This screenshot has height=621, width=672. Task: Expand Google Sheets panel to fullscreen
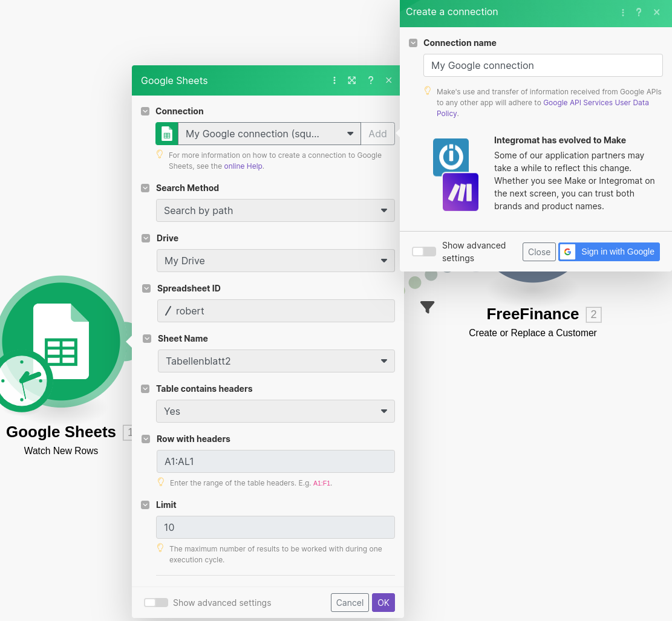(352, 80)
